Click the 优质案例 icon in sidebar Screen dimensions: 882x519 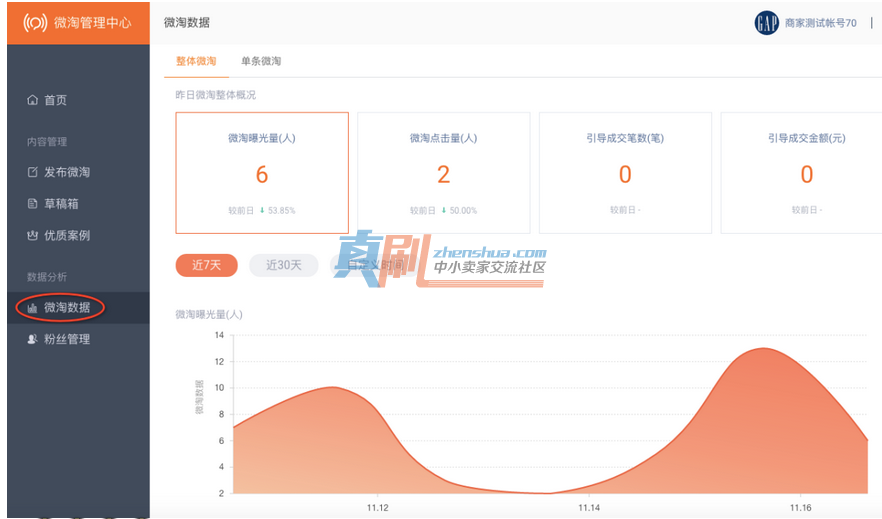click(x=33, y=236)
